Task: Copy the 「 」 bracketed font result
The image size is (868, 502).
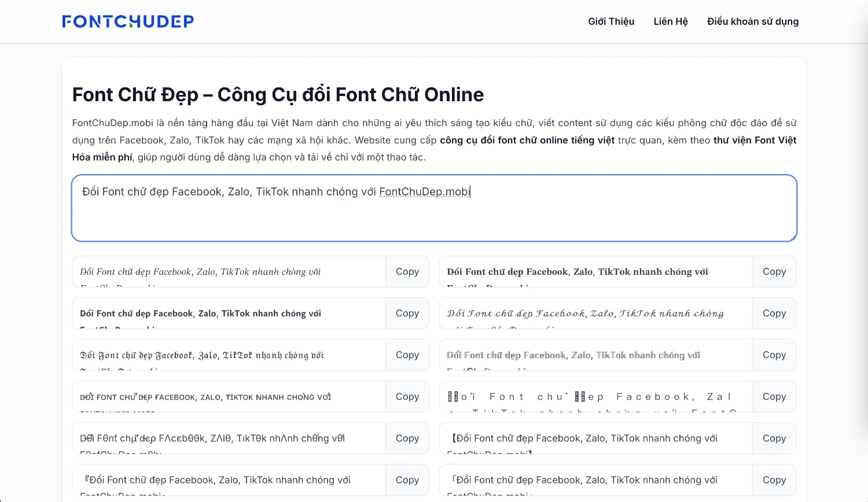Action: pos(774,480)
